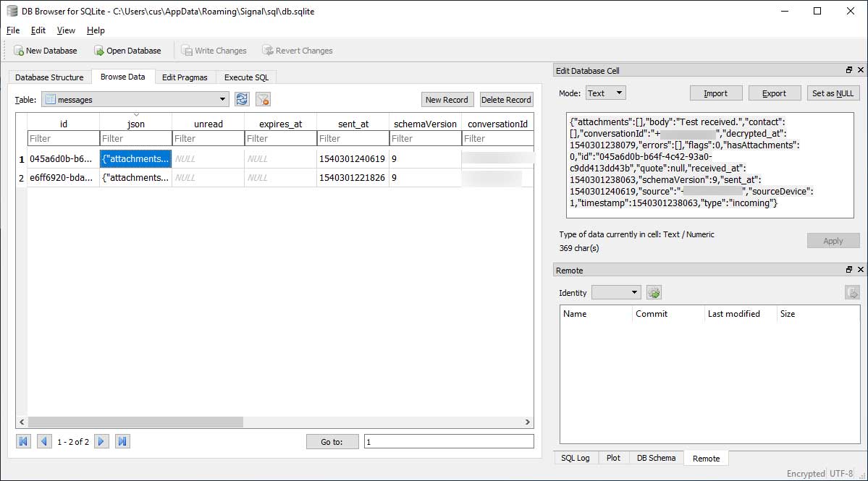The image size is (868, 481).
Task: Click the horizontal scrollbar thumb of the table
Action: [135, 422]
